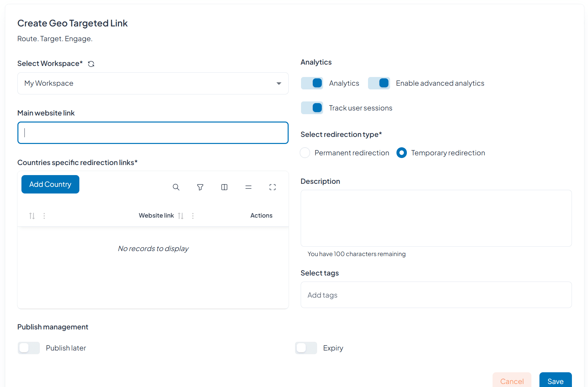Enable the Publish later switch
588x387 pixels.
point(29,348)
